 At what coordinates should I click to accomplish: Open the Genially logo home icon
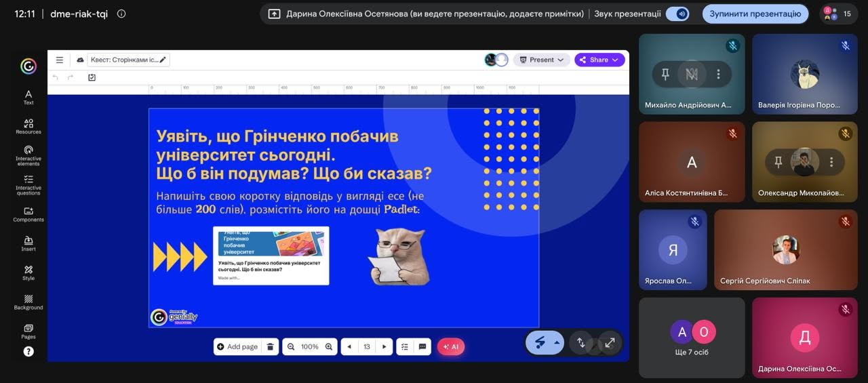[28, 66]
